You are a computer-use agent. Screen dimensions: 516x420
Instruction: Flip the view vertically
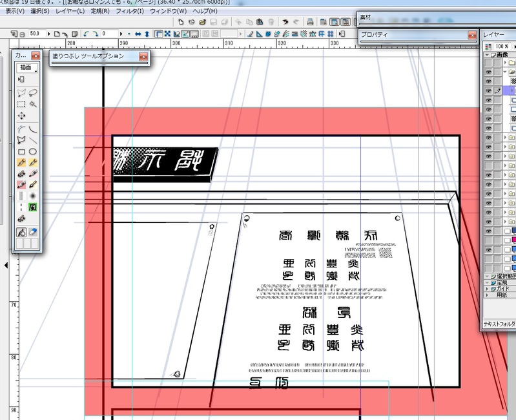(x=147, y=34)
